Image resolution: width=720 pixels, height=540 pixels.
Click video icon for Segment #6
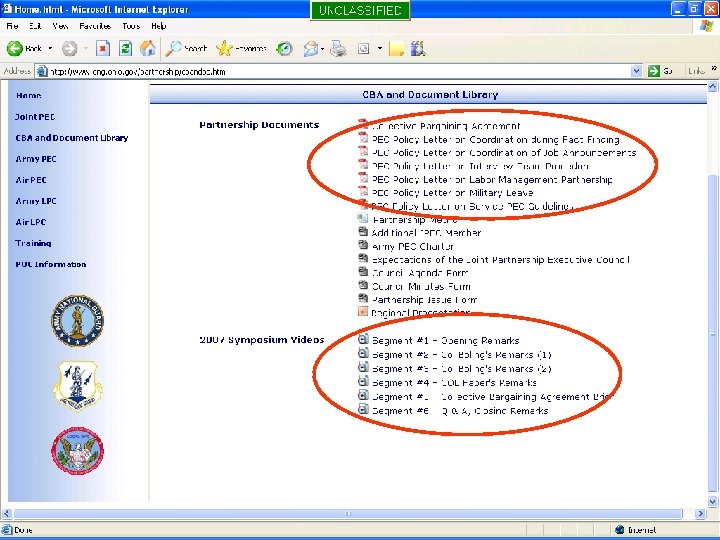tap(363, 409)
